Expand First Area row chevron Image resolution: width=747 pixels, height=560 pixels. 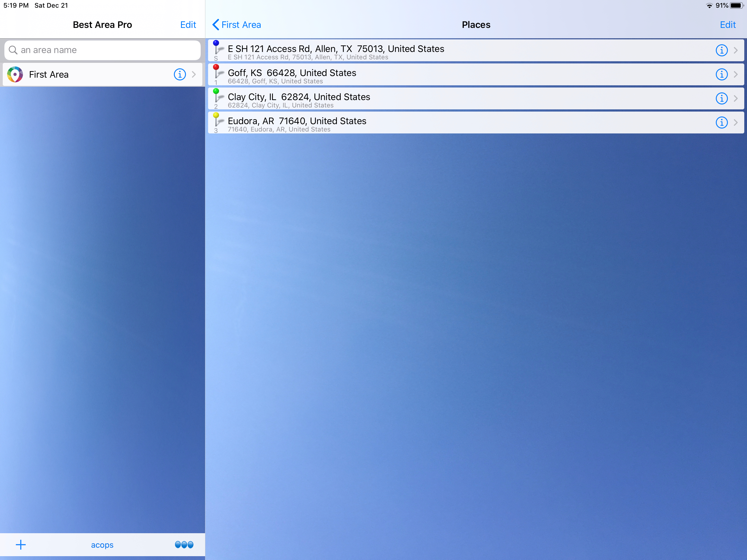pos(194,74)
